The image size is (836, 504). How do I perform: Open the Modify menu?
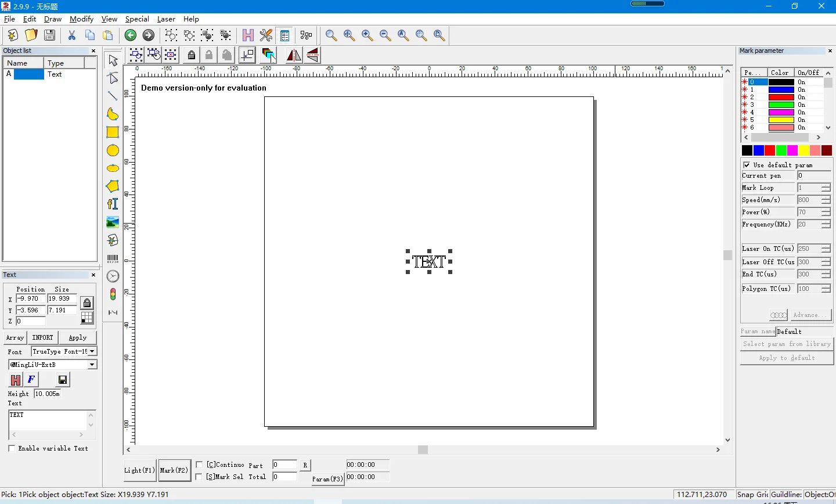(x=81, y=19)
